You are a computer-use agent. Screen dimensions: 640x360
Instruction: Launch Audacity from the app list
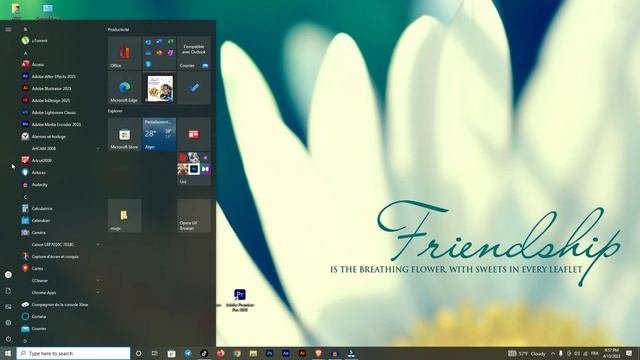coord(61,184)
